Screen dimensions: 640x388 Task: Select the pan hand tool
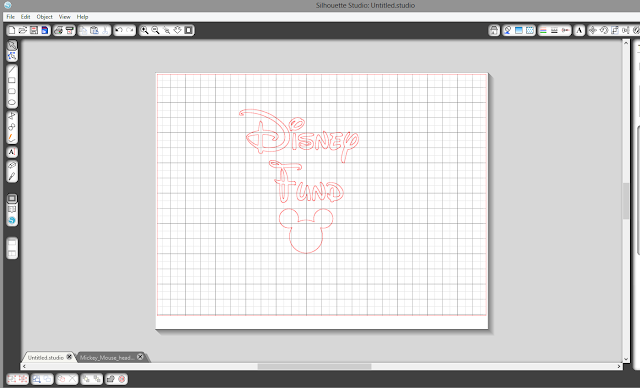click(177, 30)
